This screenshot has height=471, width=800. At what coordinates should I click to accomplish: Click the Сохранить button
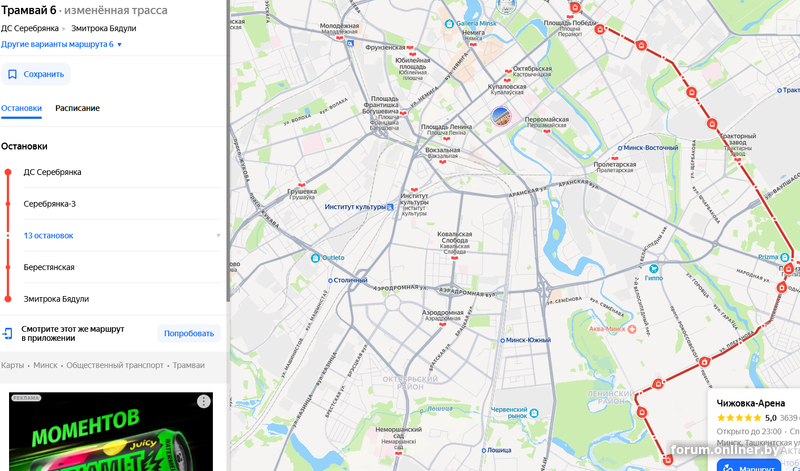click(x=36, y=75)
